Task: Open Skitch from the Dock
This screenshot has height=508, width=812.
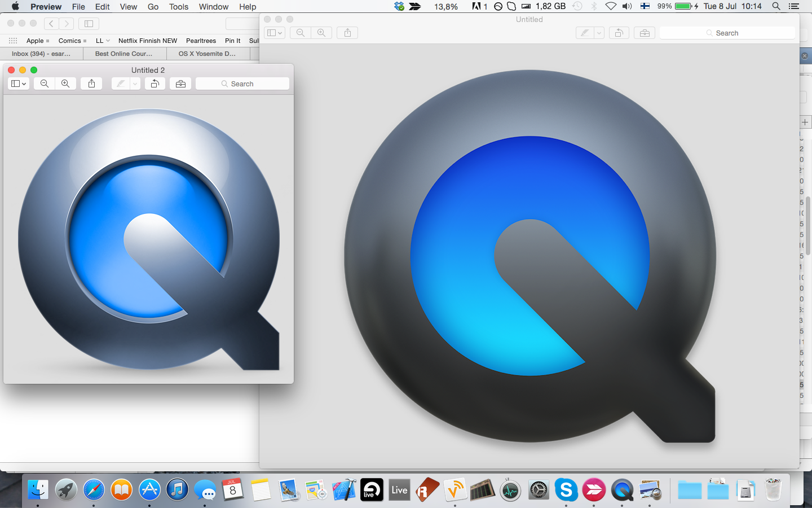Action: (594, 490)
